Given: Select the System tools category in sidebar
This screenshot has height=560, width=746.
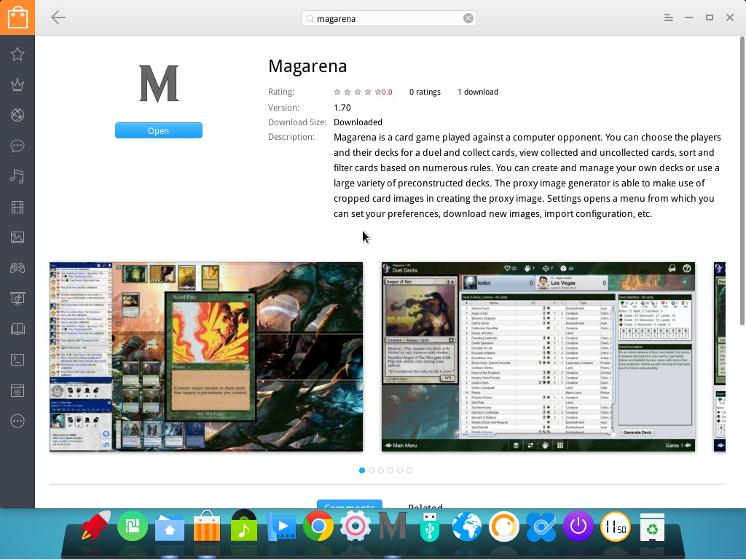Looking at the screenshot, I should 17,390.
